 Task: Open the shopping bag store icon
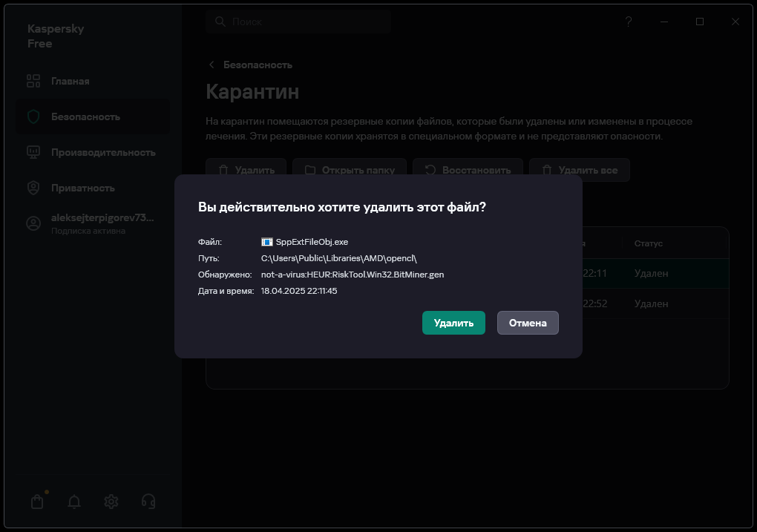37,502
